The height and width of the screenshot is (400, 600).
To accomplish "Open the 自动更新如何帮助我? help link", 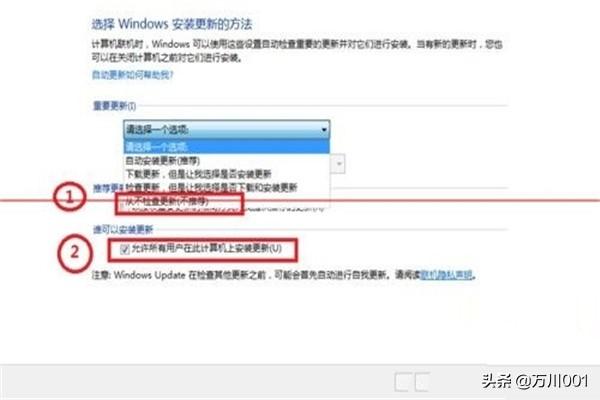I will point(132,75).
